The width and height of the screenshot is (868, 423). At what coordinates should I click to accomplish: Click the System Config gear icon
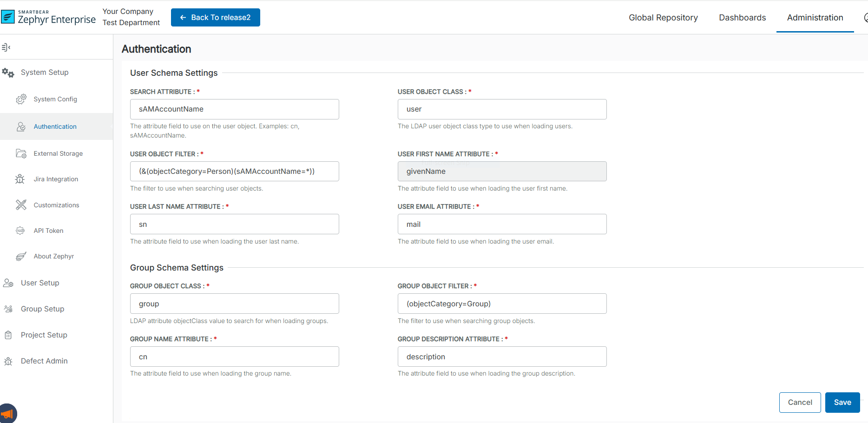tap(21, 99)
